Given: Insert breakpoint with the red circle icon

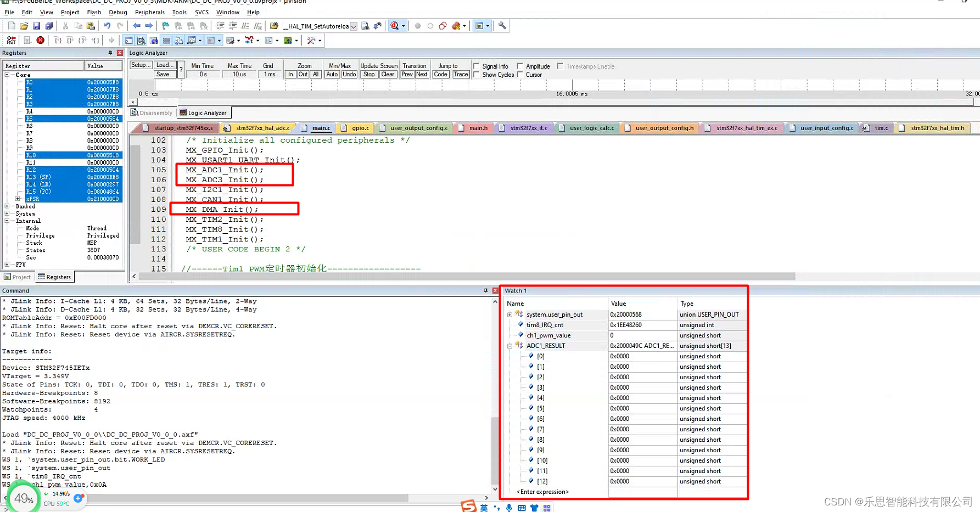Looking at the screenshot, I should click(418, 26).
